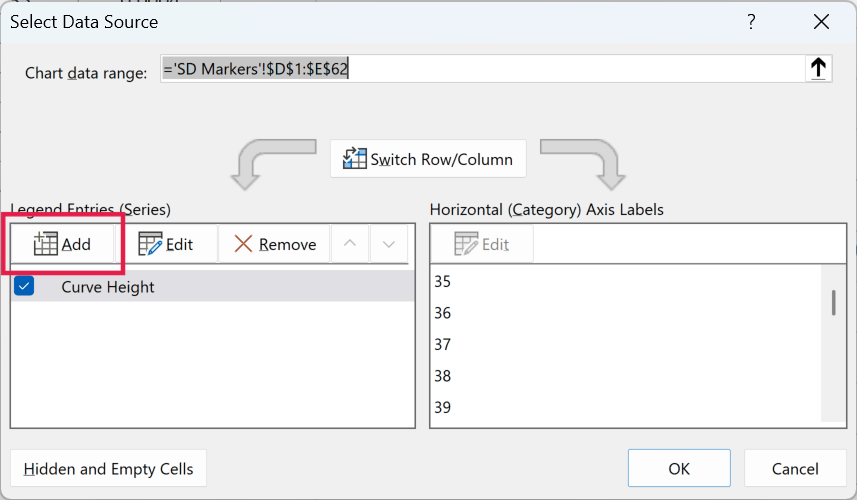This screenshot has height=500, width=857.
Task: Move series up with arrow
Action: 350,244
